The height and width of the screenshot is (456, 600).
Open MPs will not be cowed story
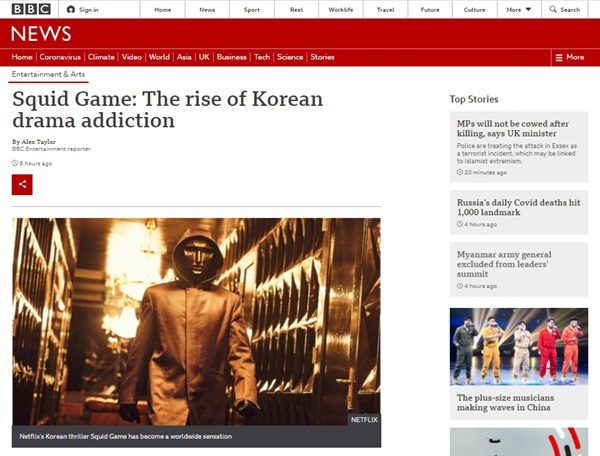point(513,129)
